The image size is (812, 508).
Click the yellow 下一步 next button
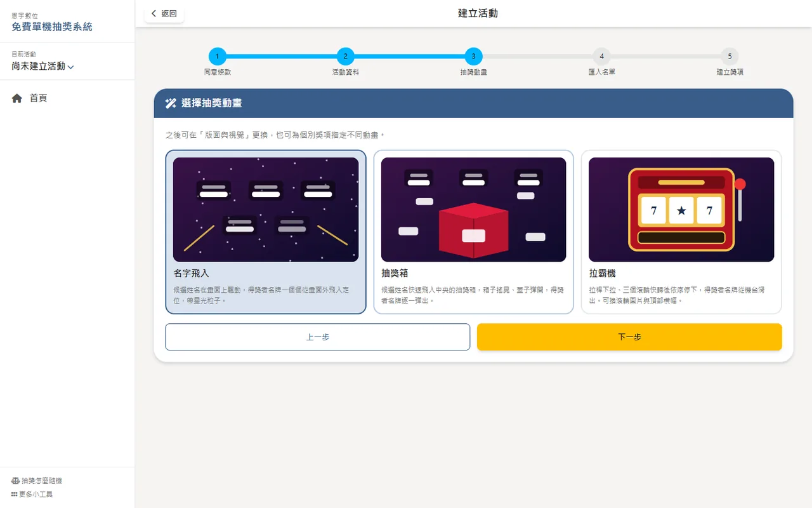[x=629, y=337]
